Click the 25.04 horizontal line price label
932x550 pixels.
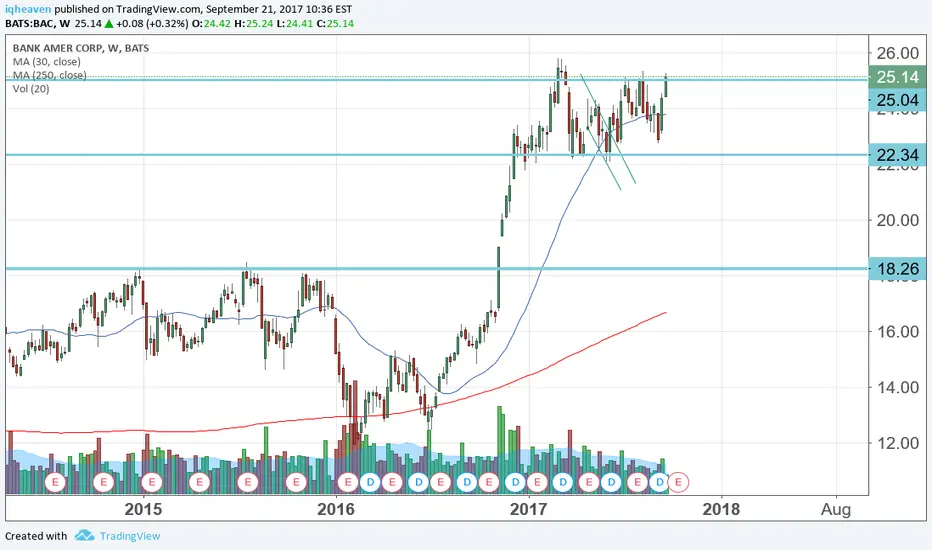898,100
